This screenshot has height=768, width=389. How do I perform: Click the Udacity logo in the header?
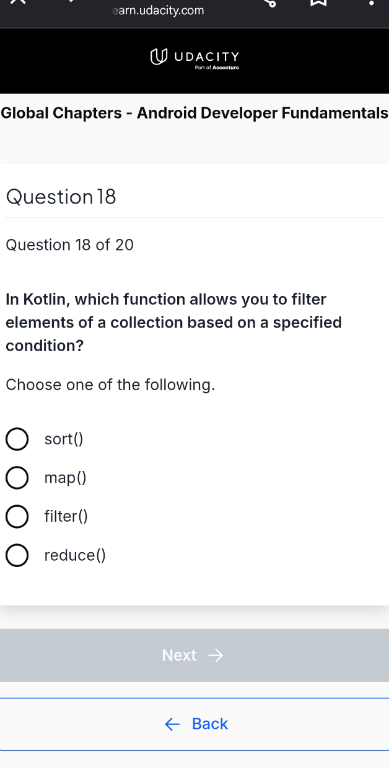[194, 57]
